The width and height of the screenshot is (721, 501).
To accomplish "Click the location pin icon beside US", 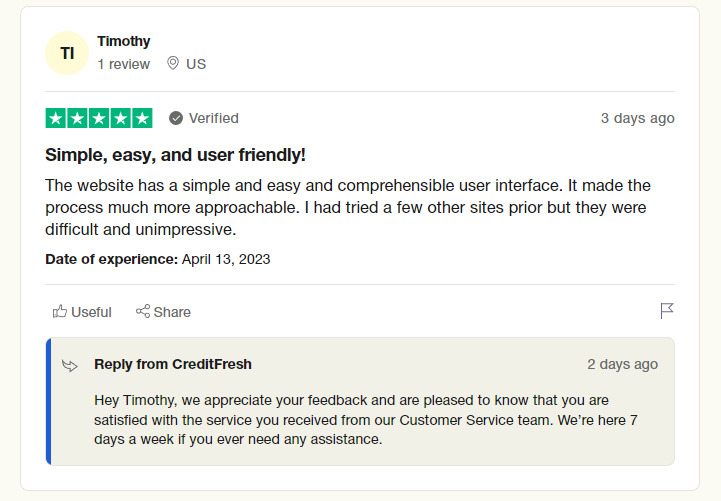I will 172,63.
